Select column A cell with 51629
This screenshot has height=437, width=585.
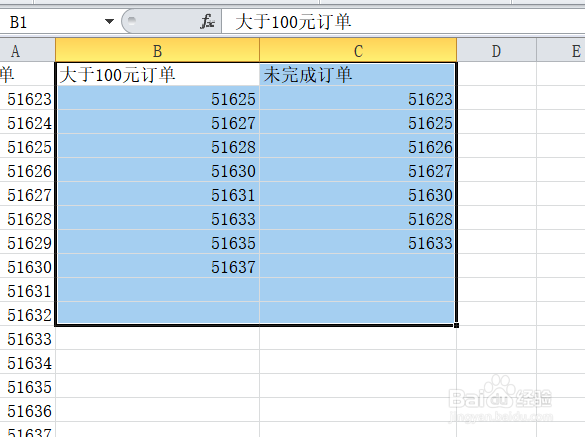tap(27, 242)
